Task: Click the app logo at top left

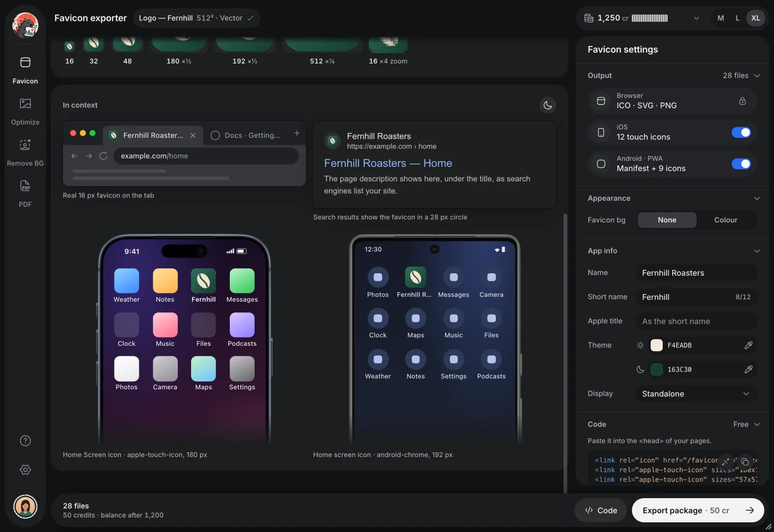Action: point(25,25)
